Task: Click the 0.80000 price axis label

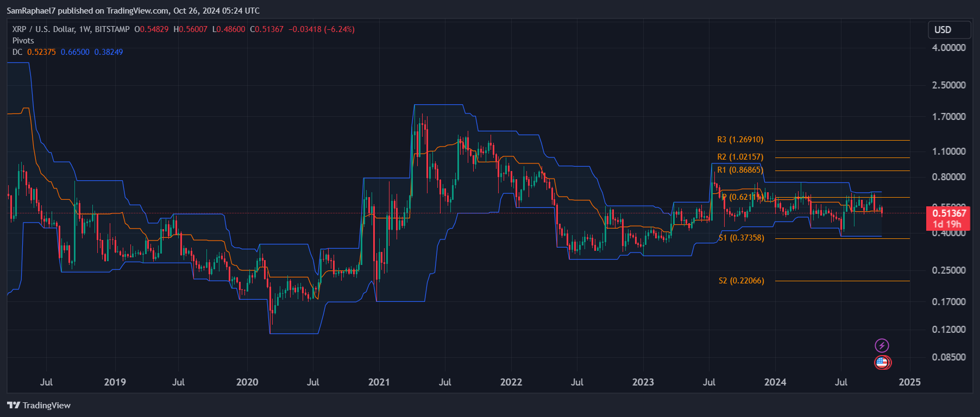Action: coord(949,177)
